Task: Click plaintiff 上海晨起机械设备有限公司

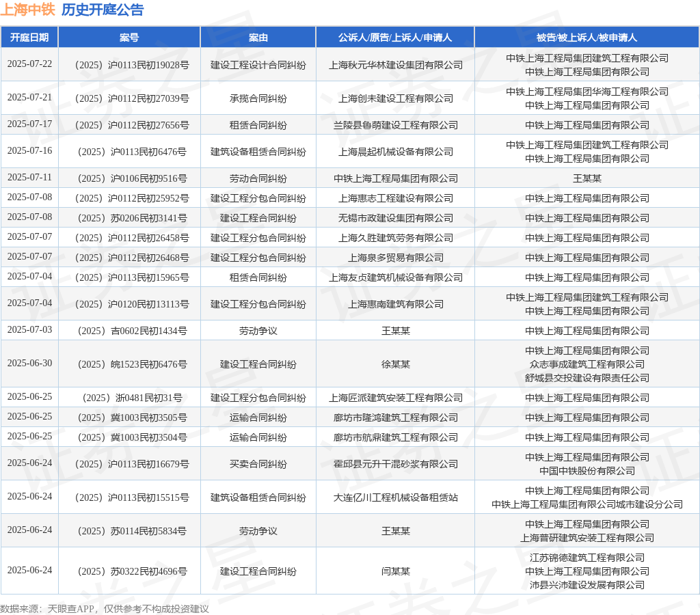Action: (x=396, y=152)
